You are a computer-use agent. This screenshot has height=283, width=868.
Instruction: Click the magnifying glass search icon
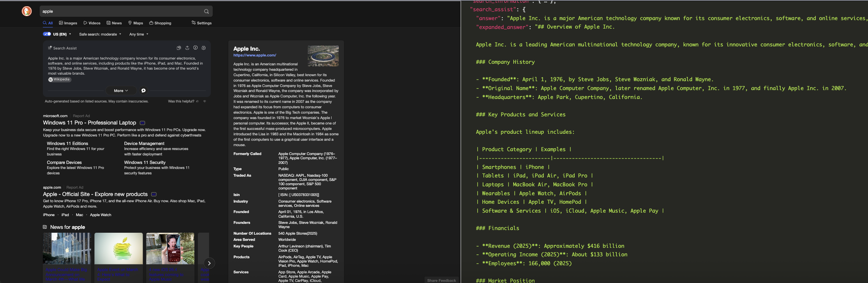pyautogui.click(x=206, y=12)
